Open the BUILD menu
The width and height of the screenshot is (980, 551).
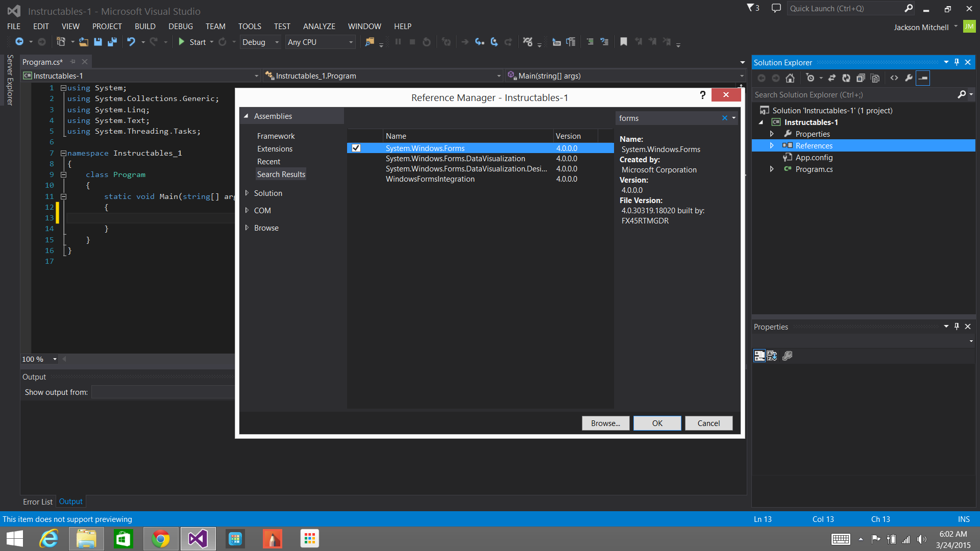point(145,26)
